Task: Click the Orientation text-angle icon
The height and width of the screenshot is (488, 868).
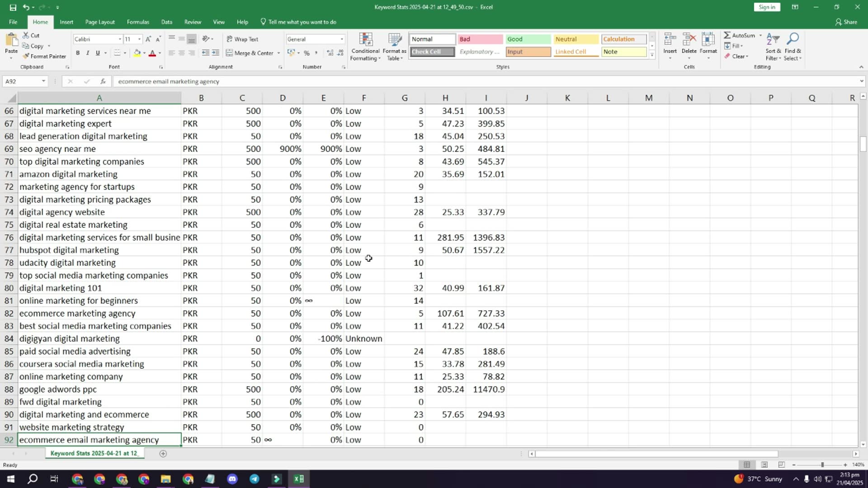Action: (206, 39)
